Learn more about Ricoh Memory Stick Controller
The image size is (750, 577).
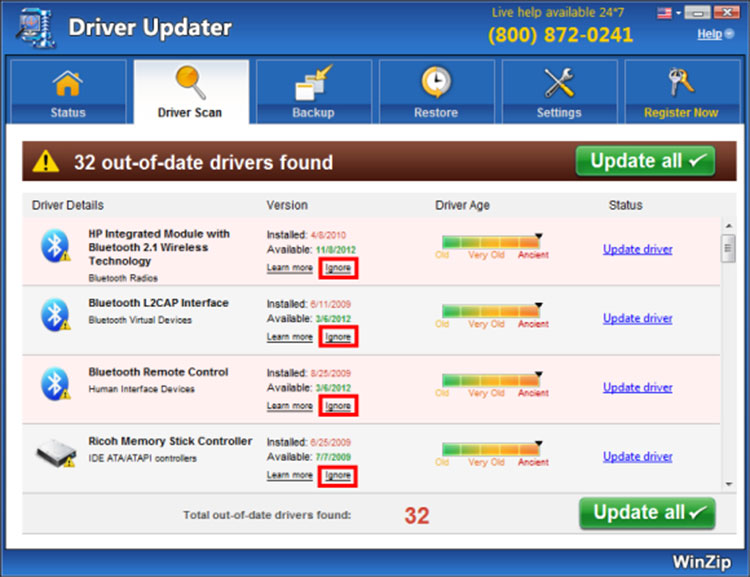tap(289, 475)
